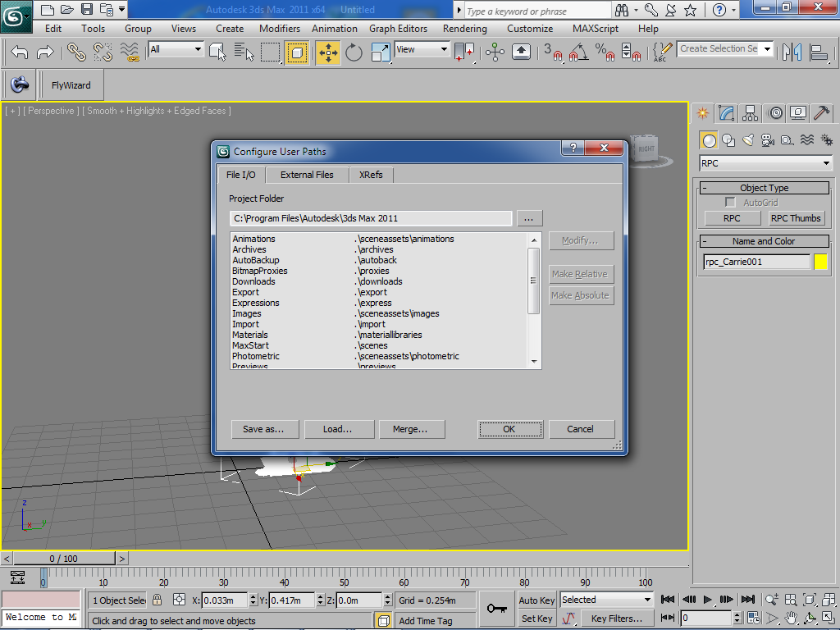Viewport: 840px width, 630px height.
Task: Click the paths list vertical scrollbar
Action: pos(533,300)
